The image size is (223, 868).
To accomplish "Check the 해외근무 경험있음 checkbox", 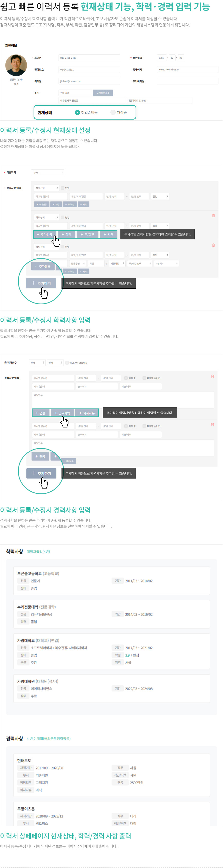I will [x=67, y=363].
